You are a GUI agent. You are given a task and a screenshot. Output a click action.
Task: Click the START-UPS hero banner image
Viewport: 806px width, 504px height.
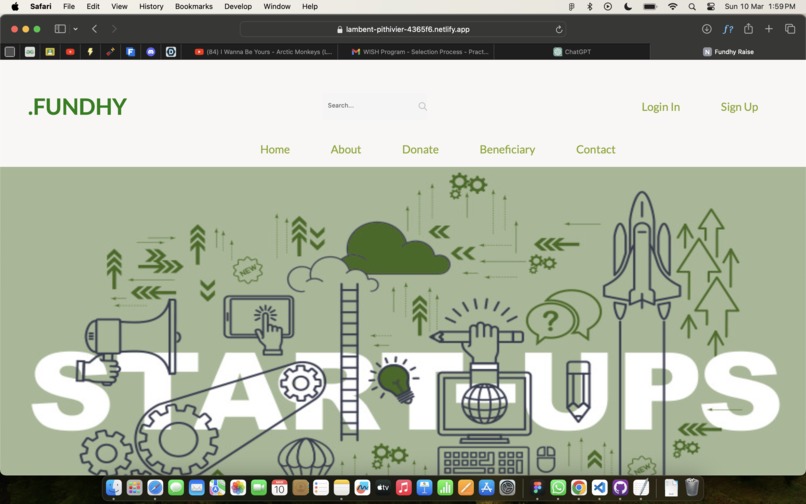[403, 321]
